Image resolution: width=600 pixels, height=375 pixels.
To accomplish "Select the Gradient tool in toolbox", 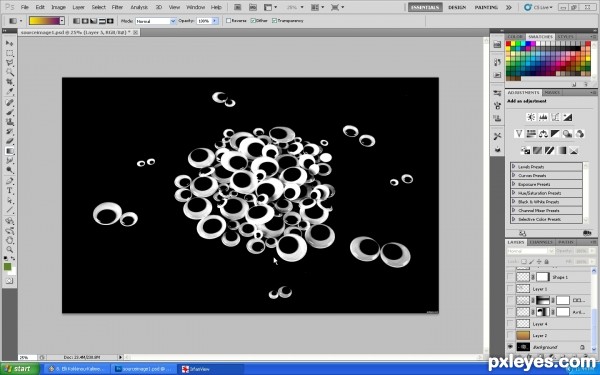I will pyautogui.click(x=10, y=151).
